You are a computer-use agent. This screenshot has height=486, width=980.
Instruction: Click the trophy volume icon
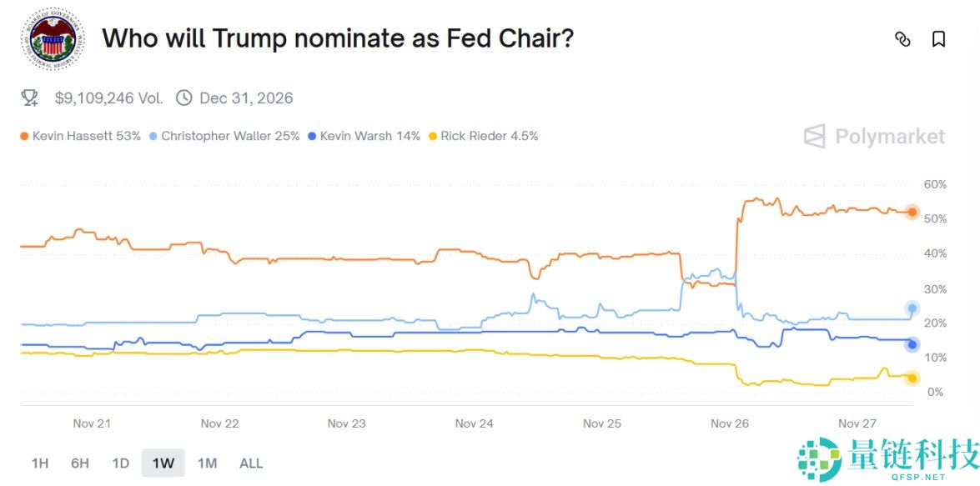click(x=30, y=98)
